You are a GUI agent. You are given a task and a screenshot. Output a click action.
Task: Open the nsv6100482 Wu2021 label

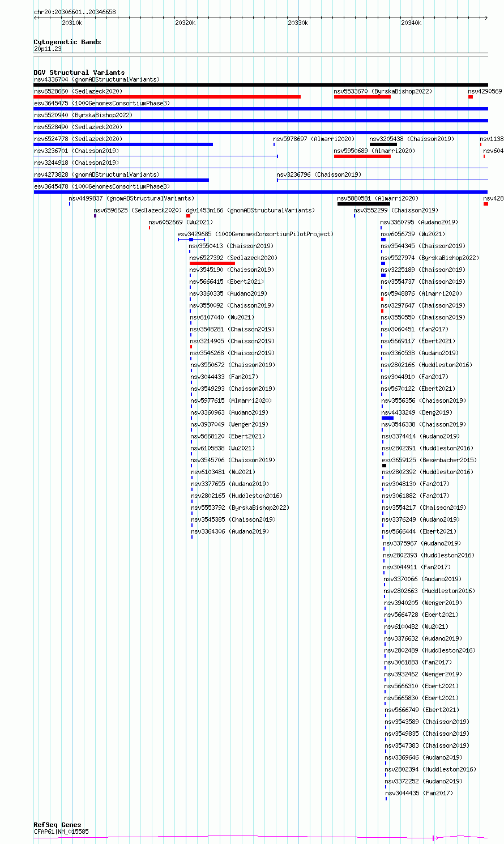[x=416, y=626]
